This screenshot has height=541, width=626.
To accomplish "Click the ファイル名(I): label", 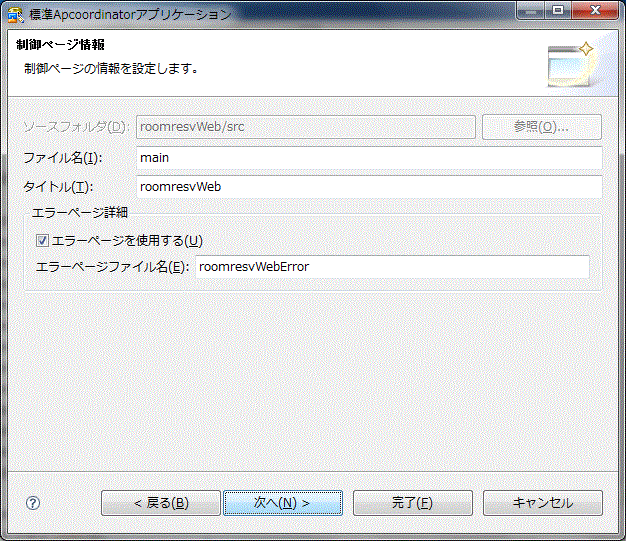I will (63, 158).
